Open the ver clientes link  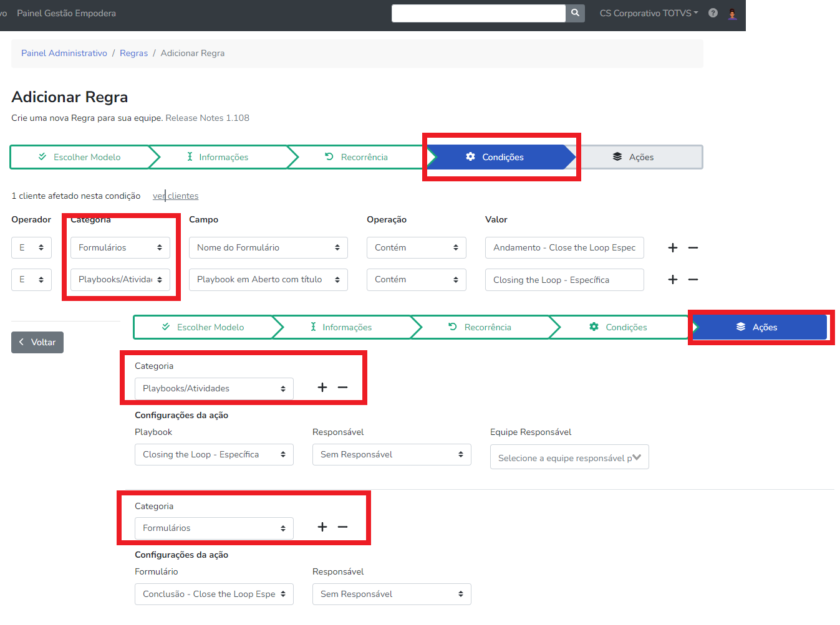tap(176, 196)
